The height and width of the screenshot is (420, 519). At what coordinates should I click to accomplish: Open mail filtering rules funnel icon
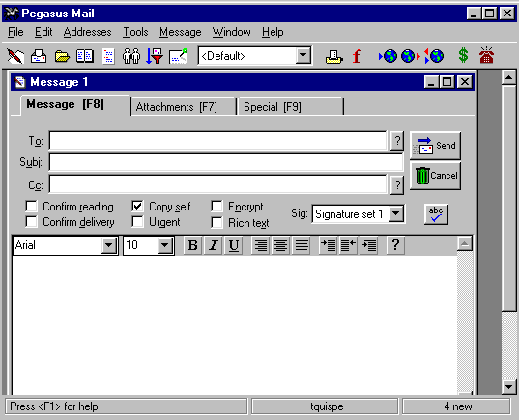pyautogui.click(x=155, y=56)
